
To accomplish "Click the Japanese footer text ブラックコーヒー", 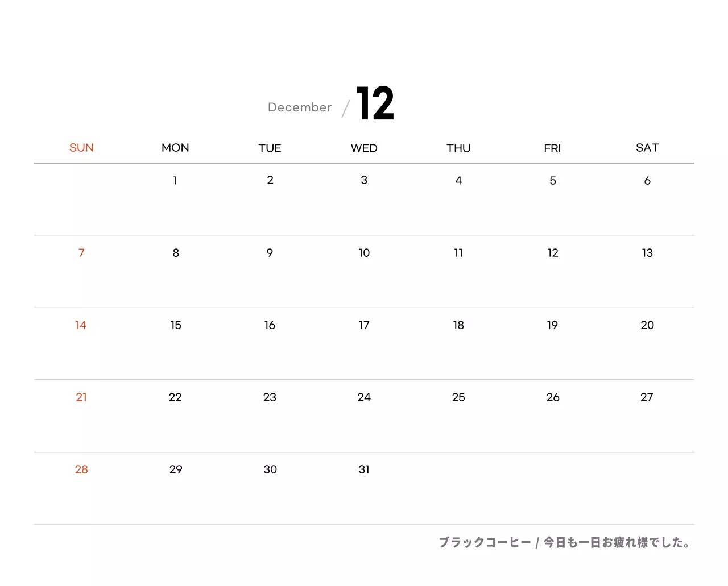I will (x=485, y=543).
